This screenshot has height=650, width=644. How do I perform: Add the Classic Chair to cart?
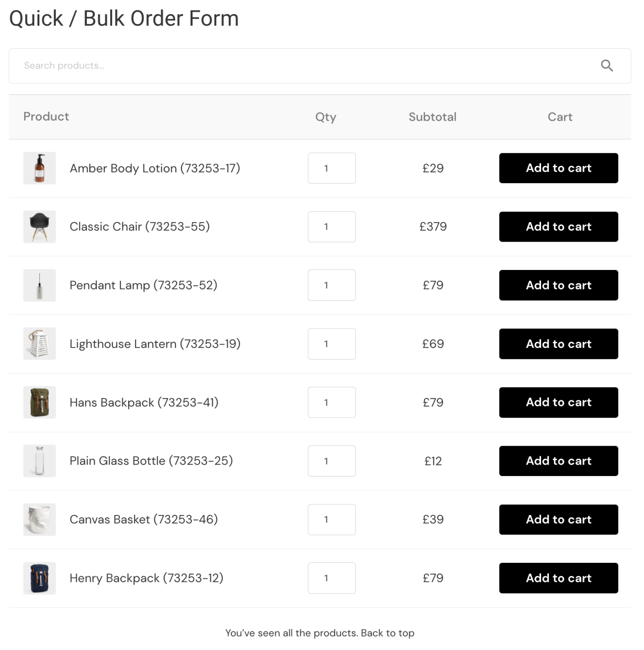coord(558,227)
